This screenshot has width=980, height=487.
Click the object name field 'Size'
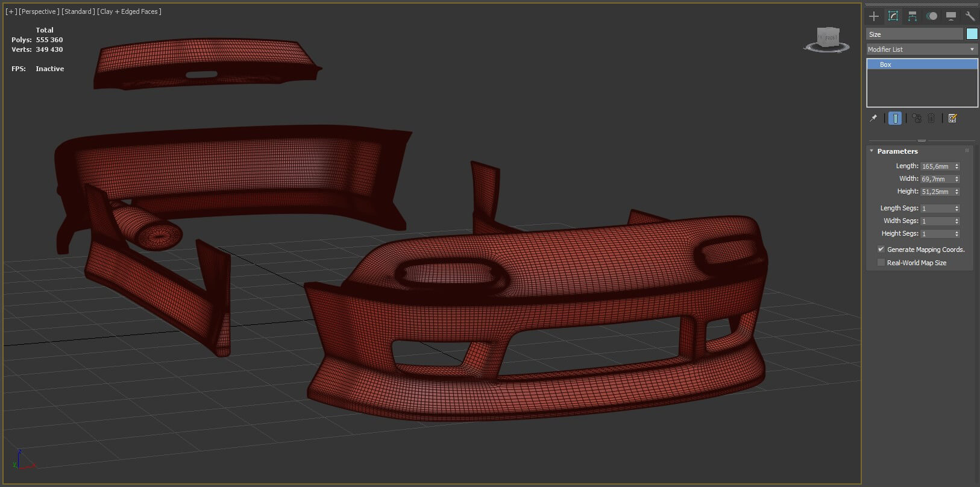[x=914, y=34]
